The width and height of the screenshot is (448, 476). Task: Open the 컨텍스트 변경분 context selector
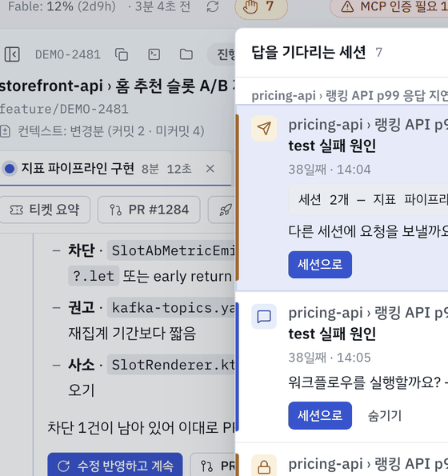click(102, 131)
